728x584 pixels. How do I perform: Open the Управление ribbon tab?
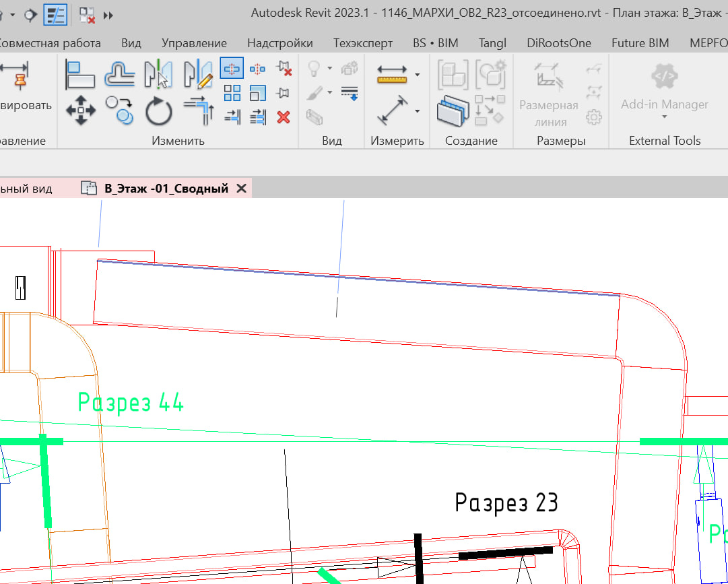[194, 43]
